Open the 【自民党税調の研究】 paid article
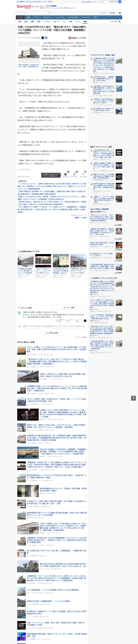138x644 pixels. click(102, 267)
